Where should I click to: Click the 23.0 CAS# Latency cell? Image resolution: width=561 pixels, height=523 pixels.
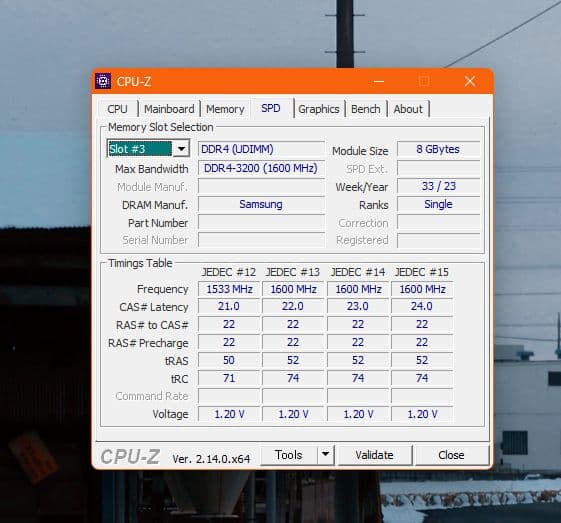pyautogui.click(x=358, y=306)
